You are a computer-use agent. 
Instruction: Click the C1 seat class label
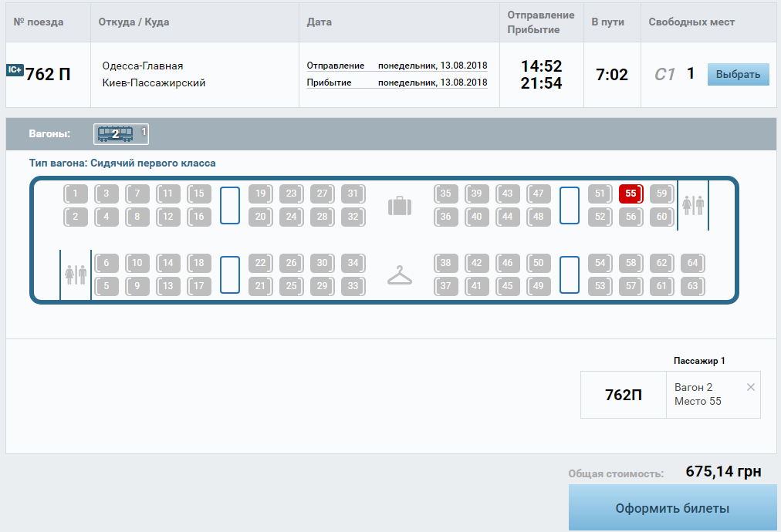point(664,74)
